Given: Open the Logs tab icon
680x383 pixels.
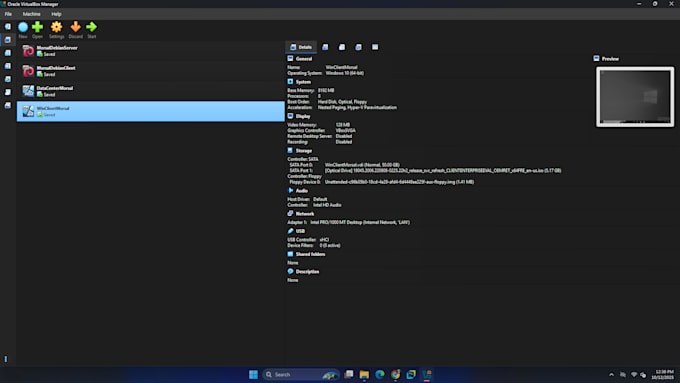Looking at the screenshot, I should [x=342, y=47].
